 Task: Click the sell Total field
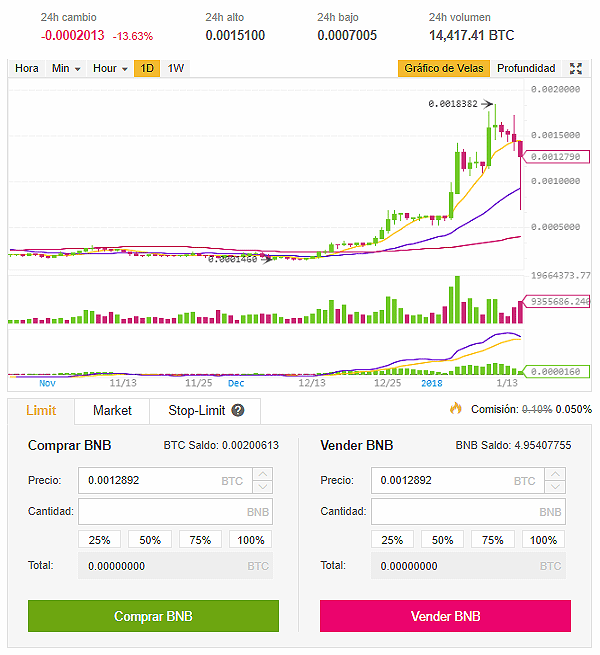(x=468, y=566)
